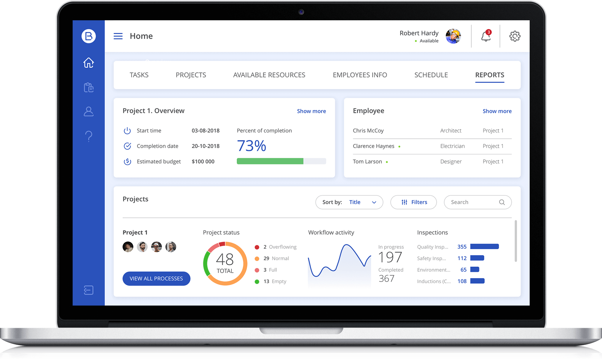Click the Settings gear icon
The image size is (602, 364).
515,36
